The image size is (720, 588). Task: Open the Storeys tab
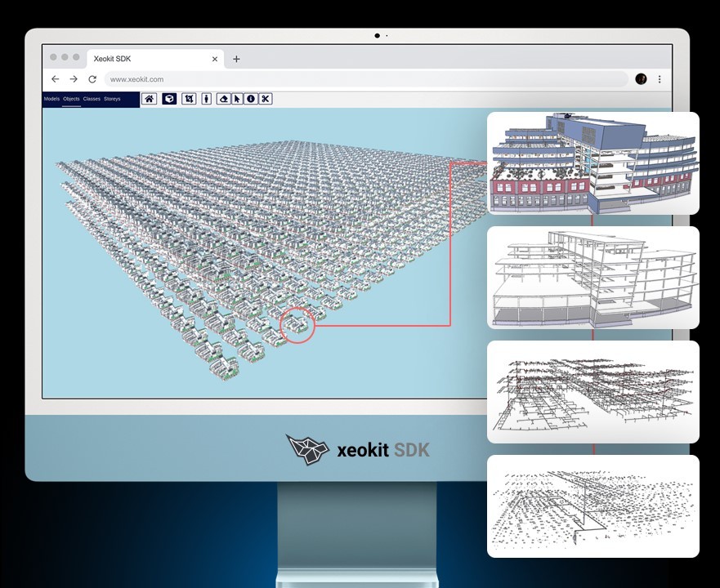[x=112, y=99]
